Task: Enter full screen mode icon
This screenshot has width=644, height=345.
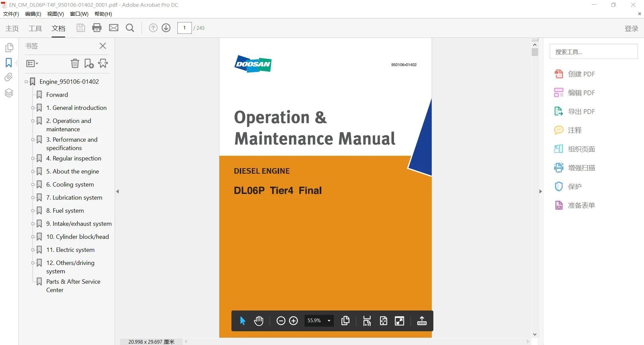Action: click(399, 321)
